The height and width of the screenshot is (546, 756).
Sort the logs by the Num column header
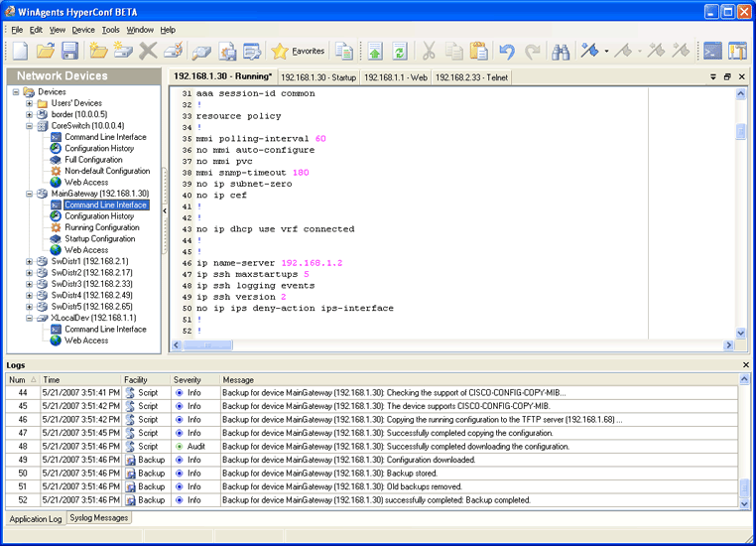[x=22, y=379]
